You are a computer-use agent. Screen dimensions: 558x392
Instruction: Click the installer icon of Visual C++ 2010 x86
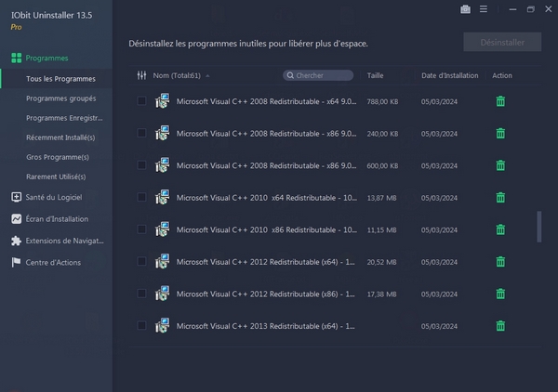tap(163, 229)
